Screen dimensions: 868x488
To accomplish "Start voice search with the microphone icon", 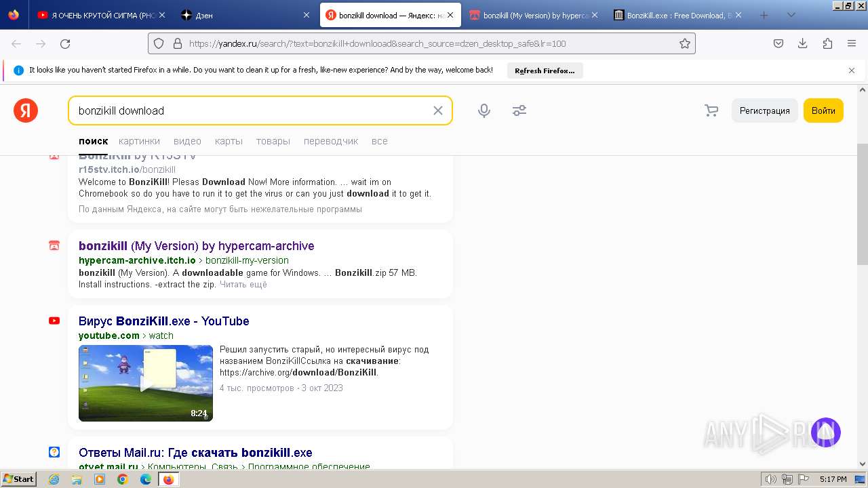I will (x=484, y=110).
